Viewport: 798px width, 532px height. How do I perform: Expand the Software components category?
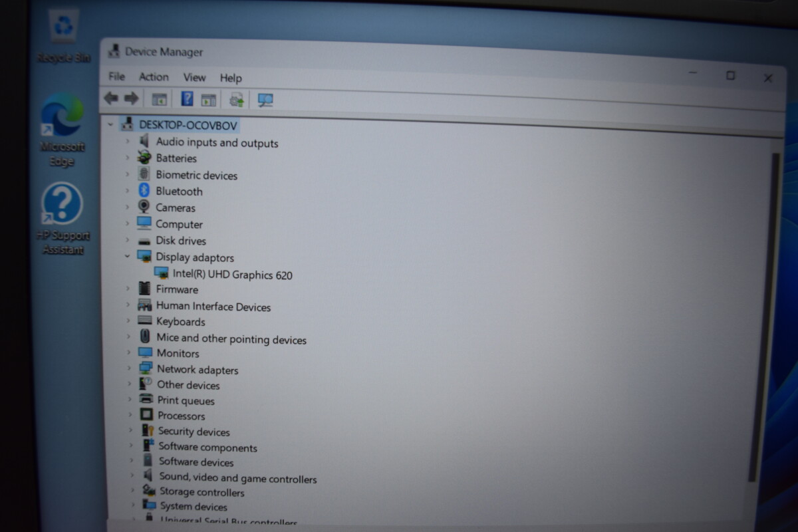(131, 447)
